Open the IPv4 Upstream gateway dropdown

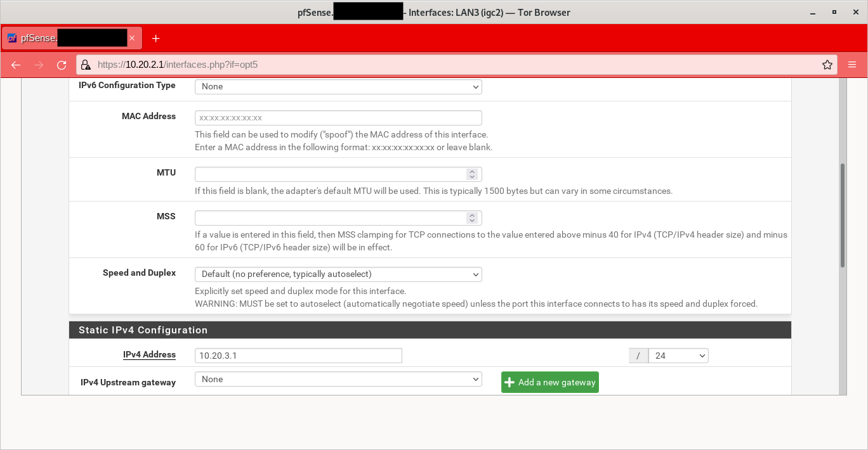[x=338, y=379]
